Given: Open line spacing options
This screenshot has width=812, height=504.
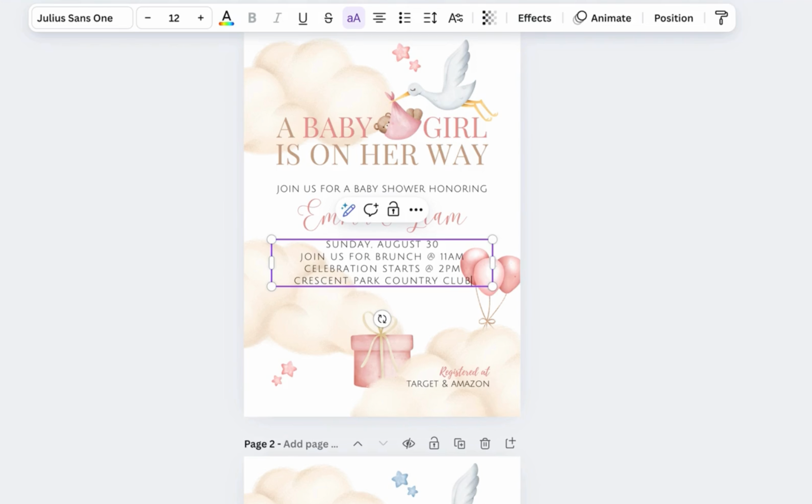Looking at the screenshot, I should tap(430, 18).
